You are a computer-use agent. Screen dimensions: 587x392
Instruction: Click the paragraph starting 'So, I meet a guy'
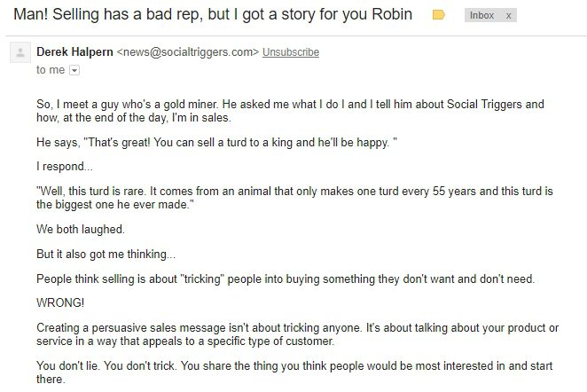tap(290, 111)
